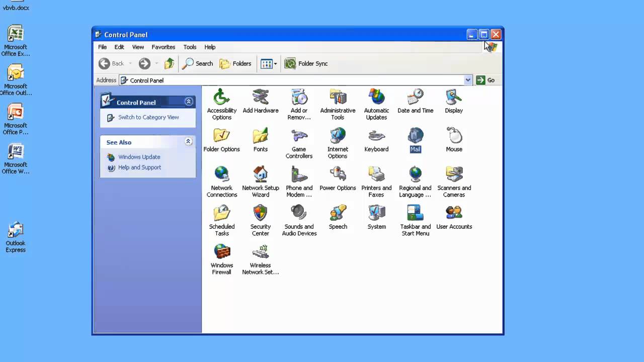Viewport: 644px width, 362px height.
Task: Open the Help and Support link
Action: click(139, 167)
